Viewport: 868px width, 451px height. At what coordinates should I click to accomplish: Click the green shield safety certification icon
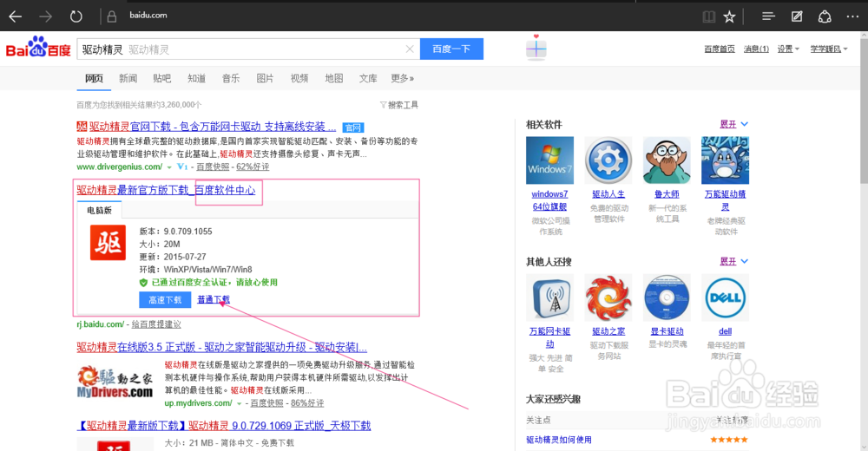[x=143, y=283]
